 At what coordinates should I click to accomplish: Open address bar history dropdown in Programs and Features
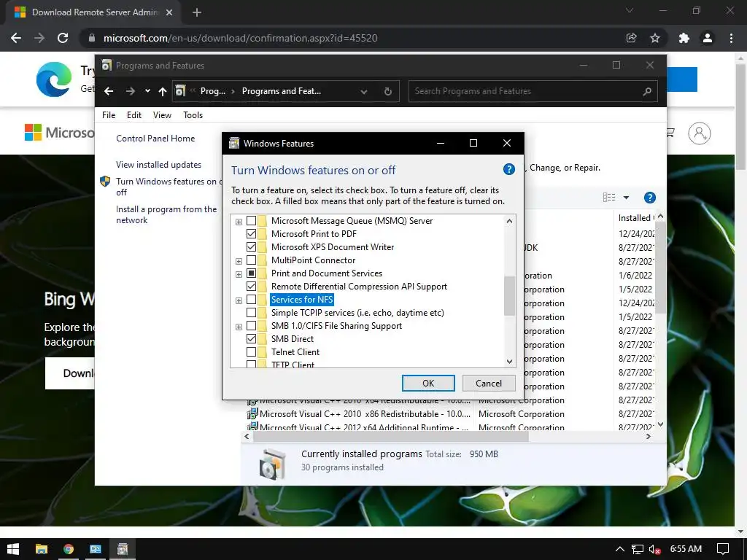click(x=364, y=91)
